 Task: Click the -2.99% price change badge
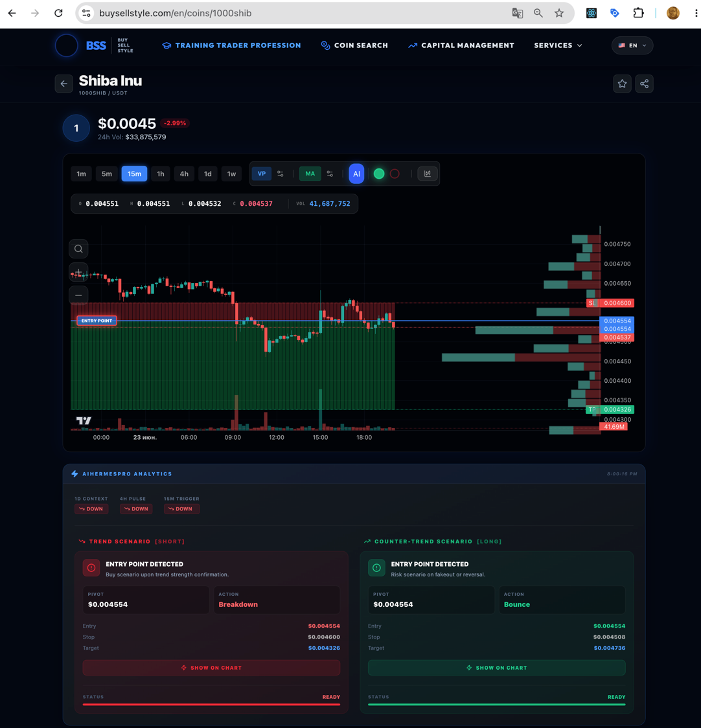tap(175, 123)
